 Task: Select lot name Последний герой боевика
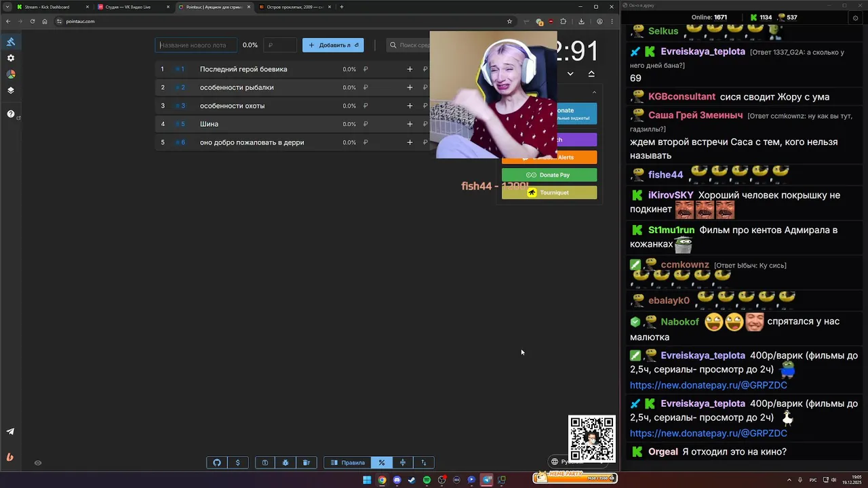(x=243, y=69)
